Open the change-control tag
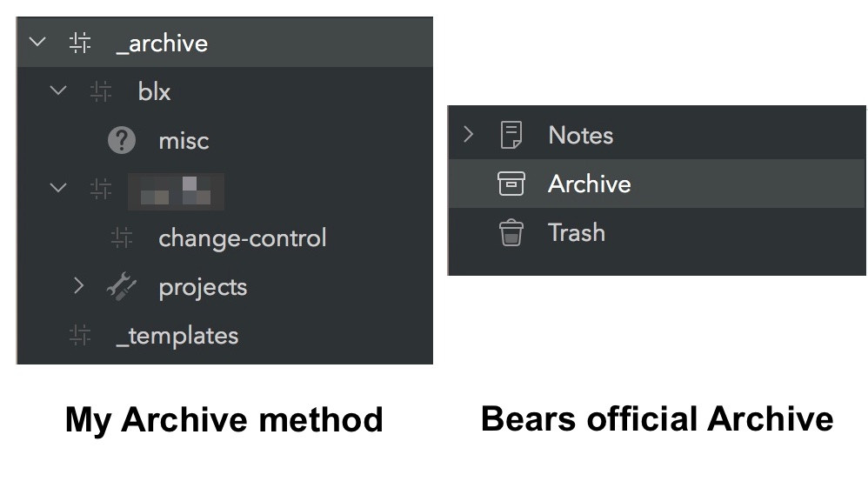Screen dimensions: 868x488 point(242,237)
